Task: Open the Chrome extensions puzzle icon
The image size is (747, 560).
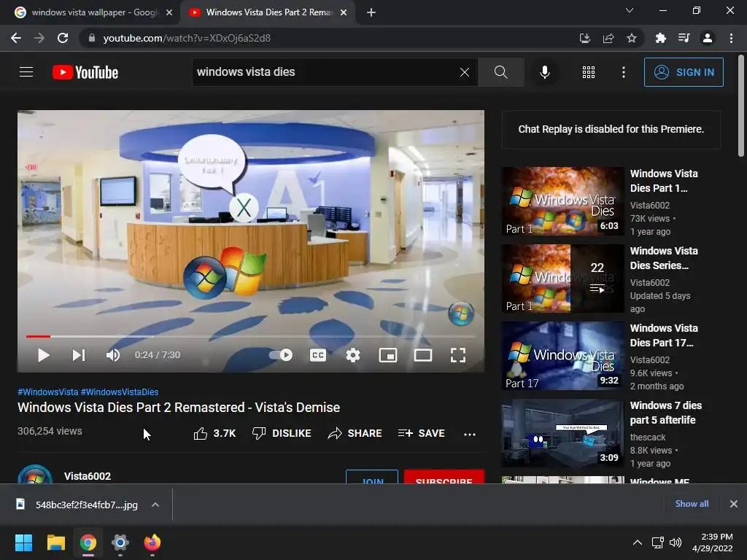Action: (x=660, y=38)
